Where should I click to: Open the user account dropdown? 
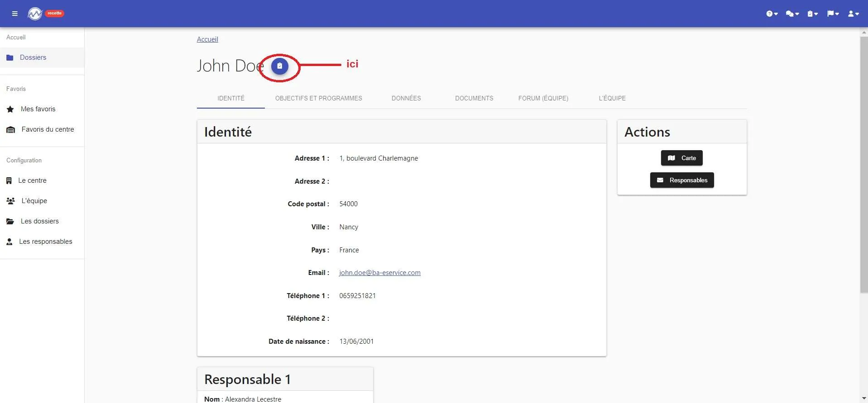(x=854, y=14)
